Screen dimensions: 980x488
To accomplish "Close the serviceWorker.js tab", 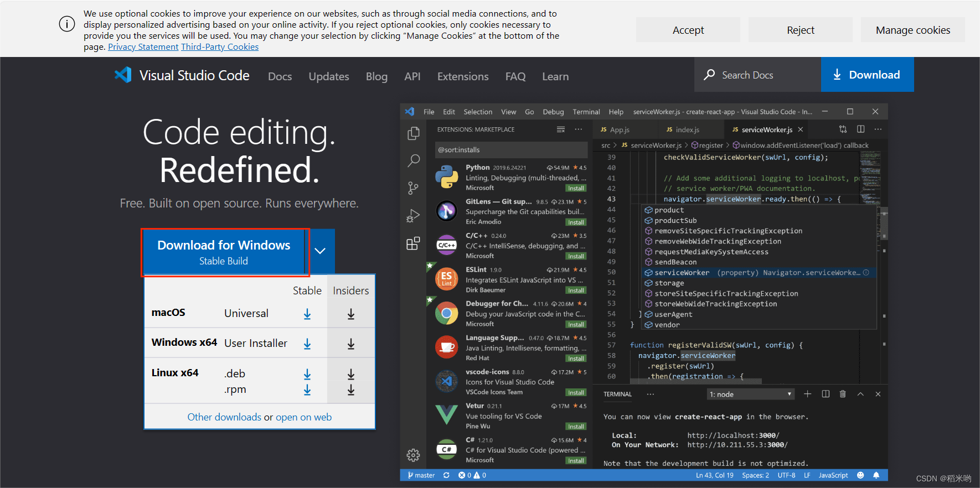I will coord(801,129).
